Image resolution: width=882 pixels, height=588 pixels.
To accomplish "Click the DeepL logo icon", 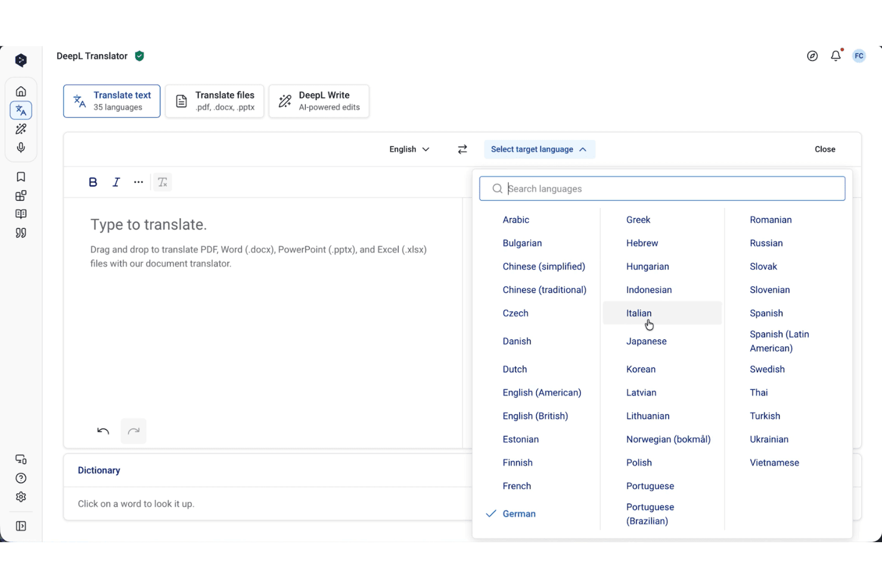I will 21,60.
